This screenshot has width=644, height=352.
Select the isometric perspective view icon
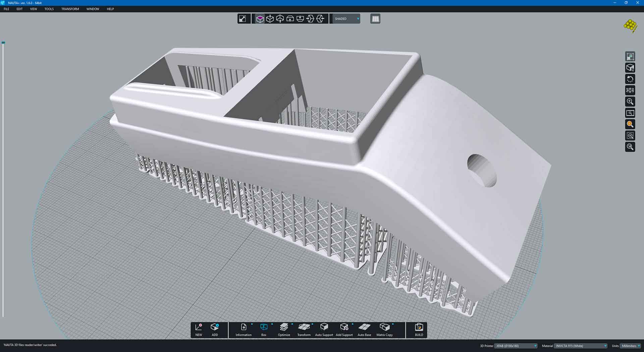[260, 19]
